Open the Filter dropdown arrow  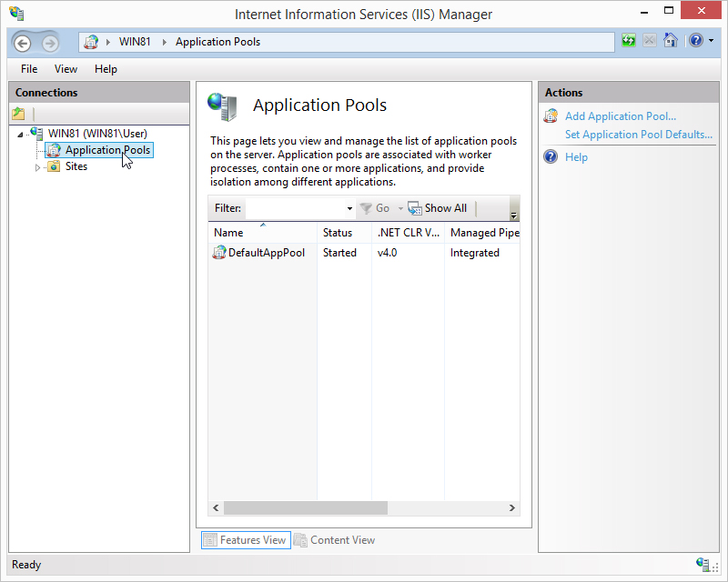pos(349,209)
